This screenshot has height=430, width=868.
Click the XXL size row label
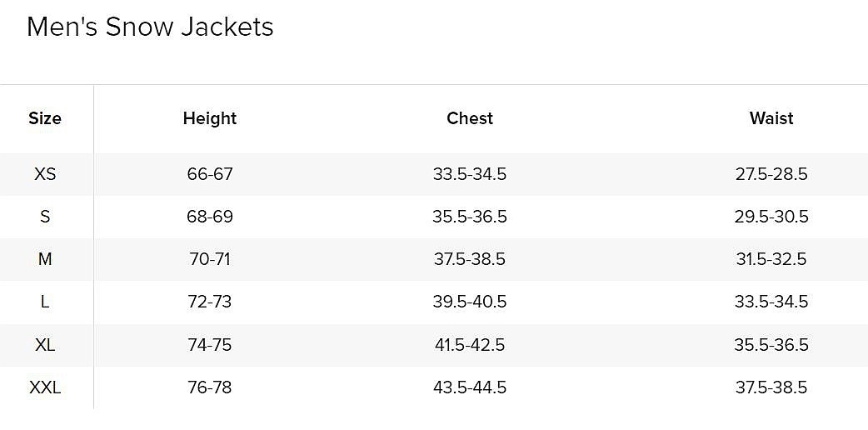point(45,387)
